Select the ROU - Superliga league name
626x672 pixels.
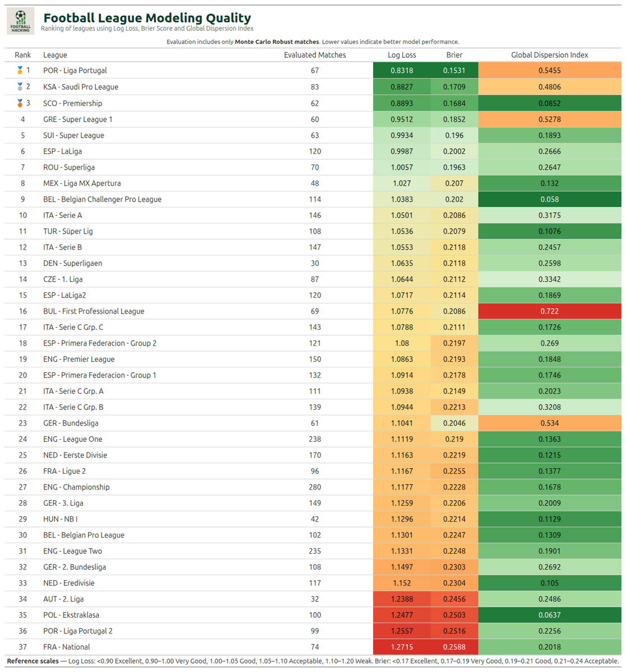[x=69, y=167]
